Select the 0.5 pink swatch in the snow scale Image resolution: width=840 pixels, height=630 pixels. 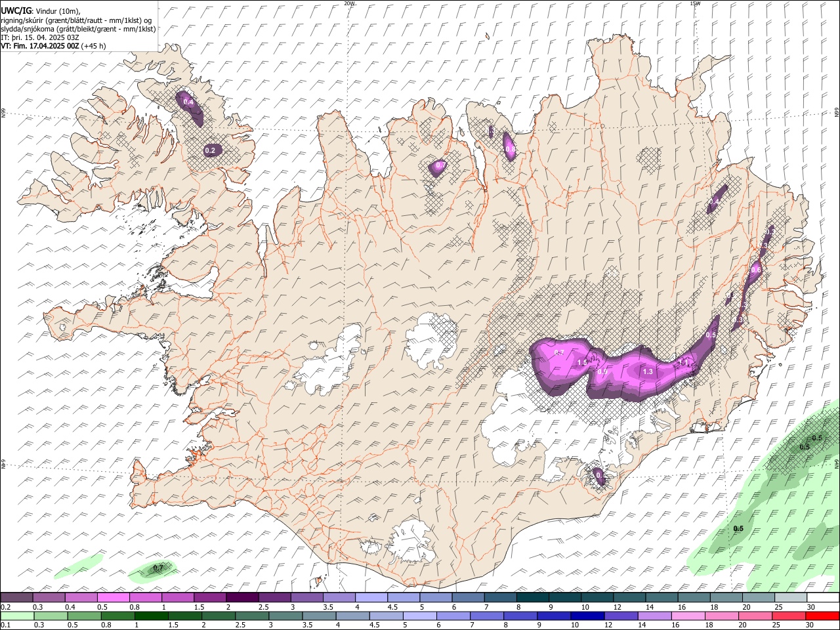coord(113,597)
